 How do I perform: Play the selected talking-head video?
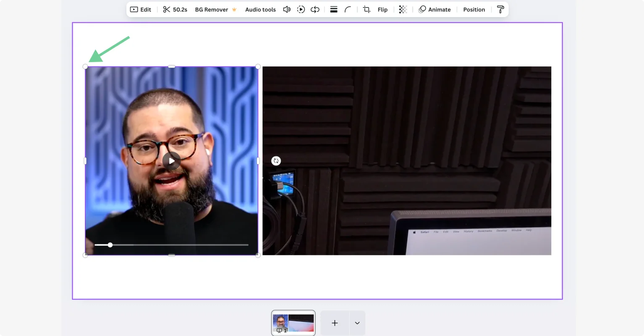(171, 161)
